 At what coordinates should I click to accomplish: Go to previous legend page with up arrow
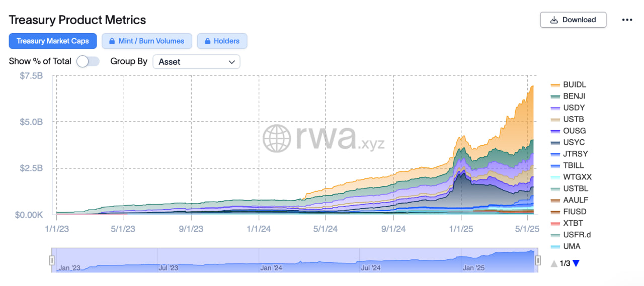[554, 263]
